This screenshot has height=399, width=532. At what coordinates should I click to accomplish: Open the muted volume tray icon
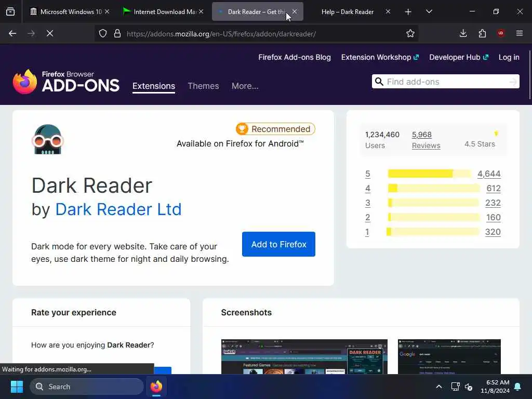click(x=469, y=387)
